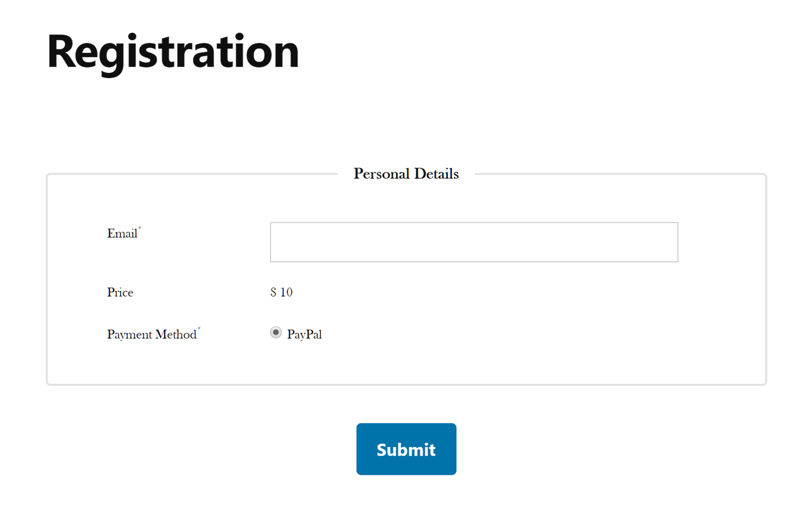The image size is (812, 512).
Task: Click the required asterisk beside Payment Method
Action: pyautogui.click(x=199, y=329)
